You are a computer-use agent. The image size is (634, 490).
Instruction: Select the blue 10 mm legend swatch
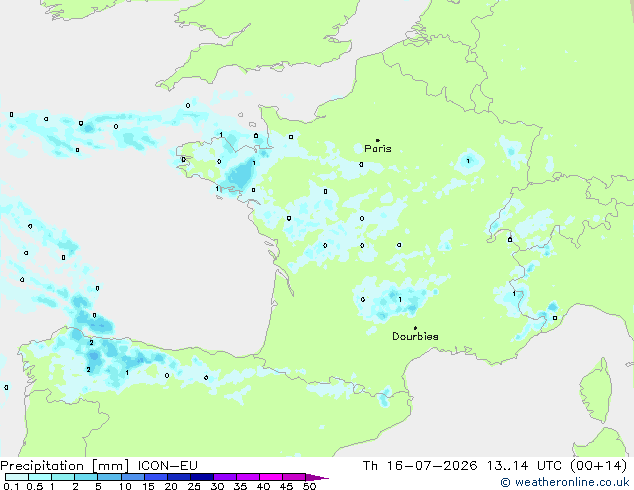point(133,477)
